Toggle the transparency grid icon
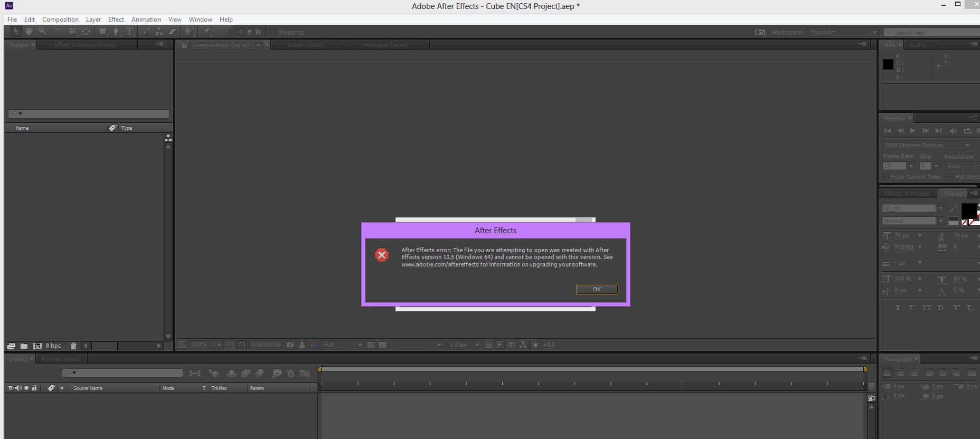This screenshot has height=439, width=980. click(x=383, y=345)
